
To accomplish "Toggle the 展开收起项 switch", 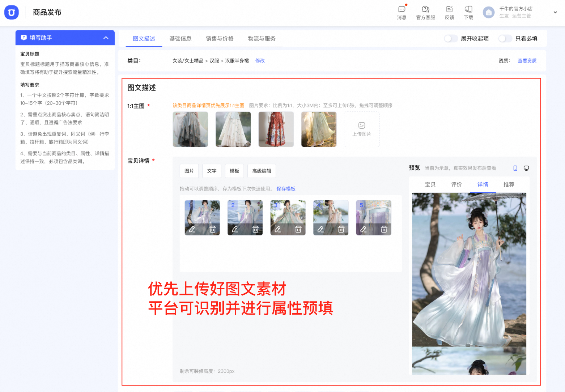I will tap(451, 39).
